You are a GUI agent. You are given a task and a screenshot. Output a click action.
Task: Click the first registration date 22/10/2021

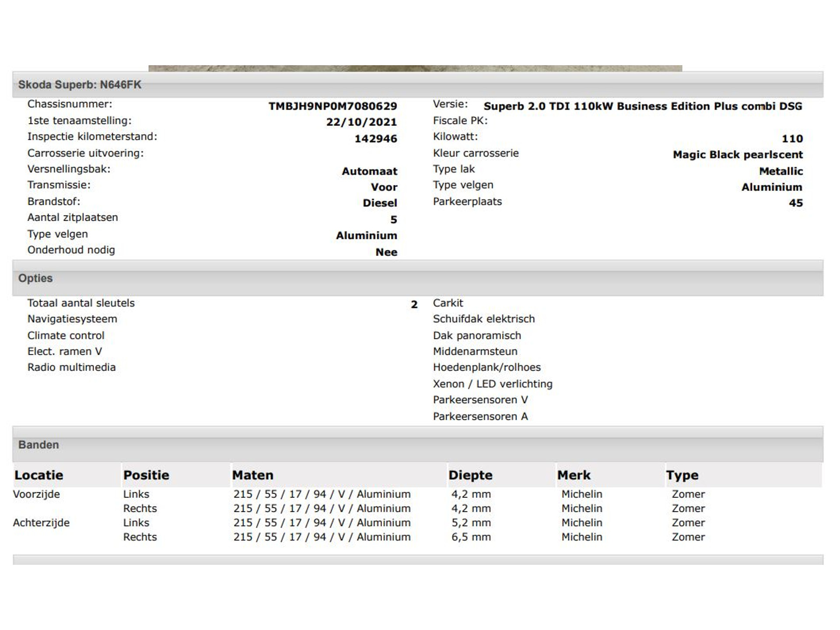tap(361, 122)
